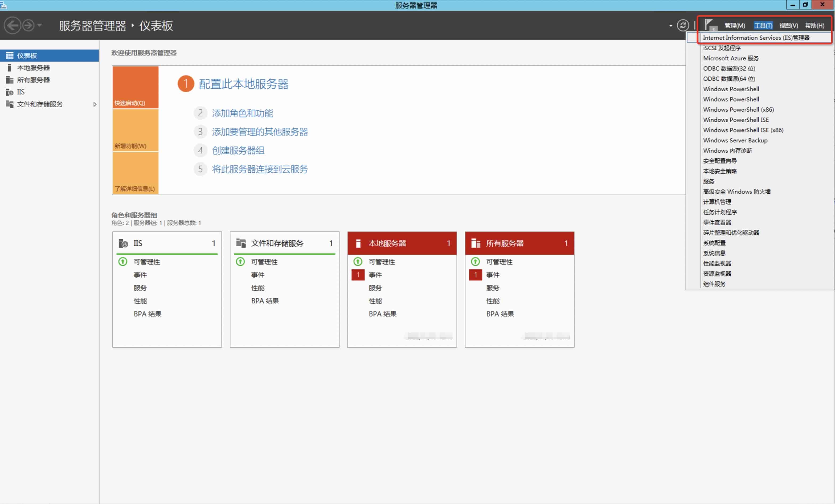The height and width of the screenshot is (504, 835).
Task: Open the 管理(M) menu
Action: tap(735, 26)
